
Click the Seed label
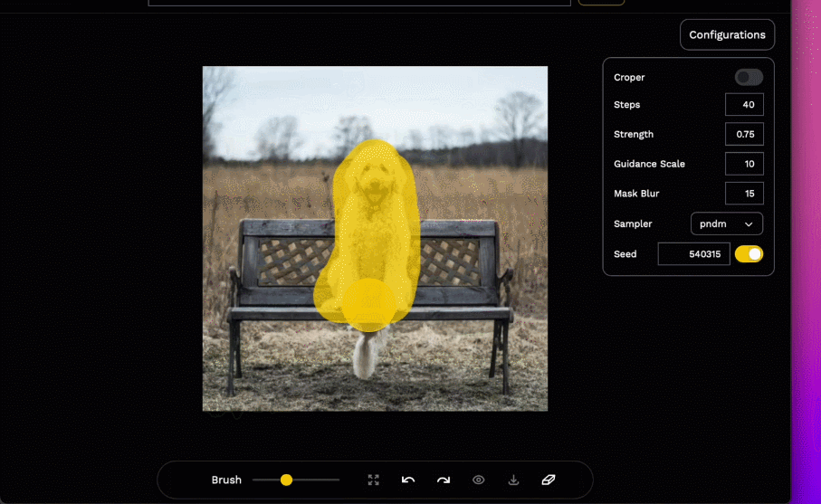(625, 254)
